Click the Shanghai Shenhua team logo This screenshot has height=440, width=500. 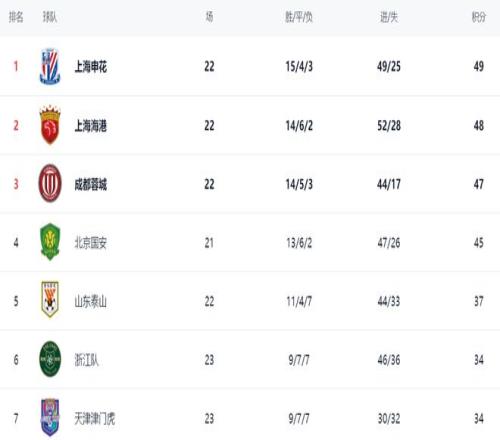(x=50, y=66)
